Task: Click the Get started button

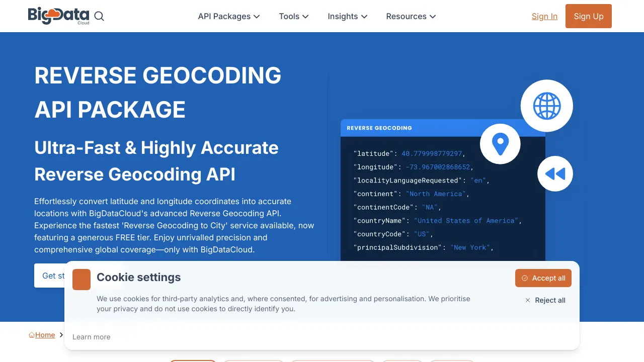Action: click(49, 276)
